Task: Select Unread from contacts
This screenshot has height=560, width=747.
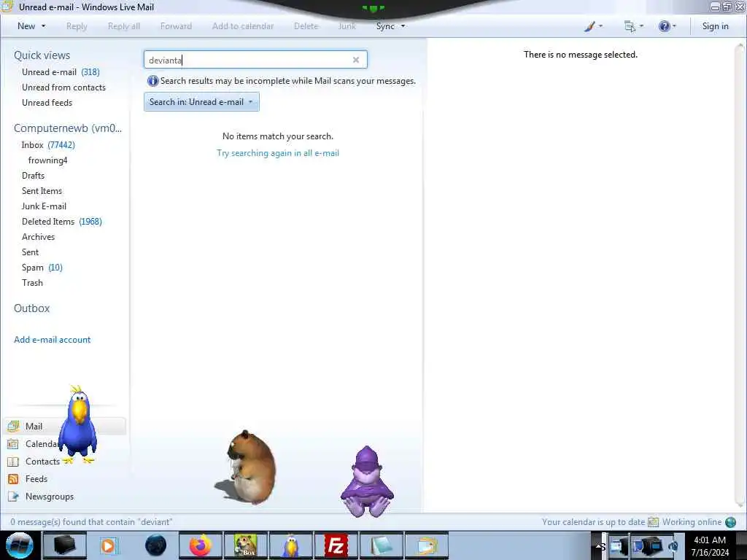Action: coord(64,87)
